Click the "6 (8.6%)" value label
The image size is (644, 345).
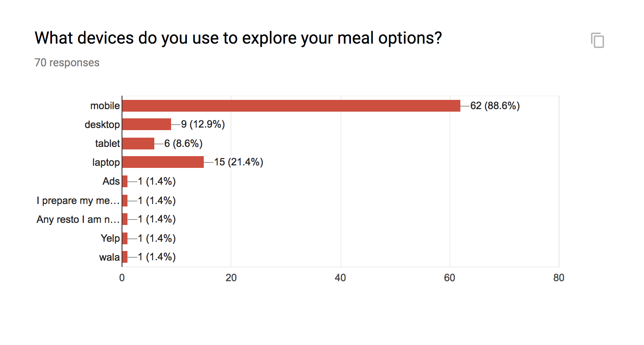pyautogui.click(x=183, y=144)
